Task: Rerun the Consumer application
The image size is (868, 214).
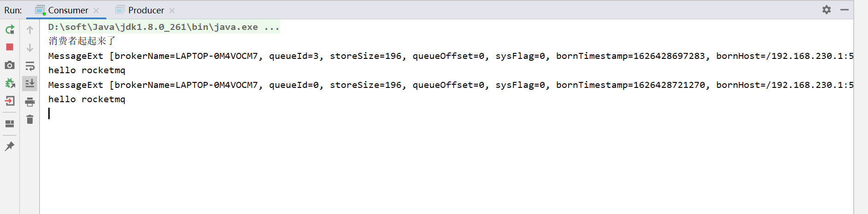Action: (x=10, y=30)
